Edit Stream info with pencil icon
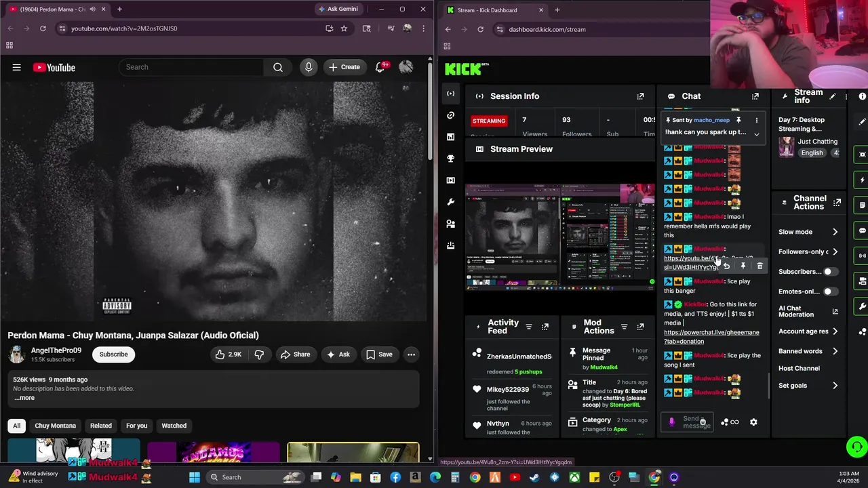 tap(833, 96)
